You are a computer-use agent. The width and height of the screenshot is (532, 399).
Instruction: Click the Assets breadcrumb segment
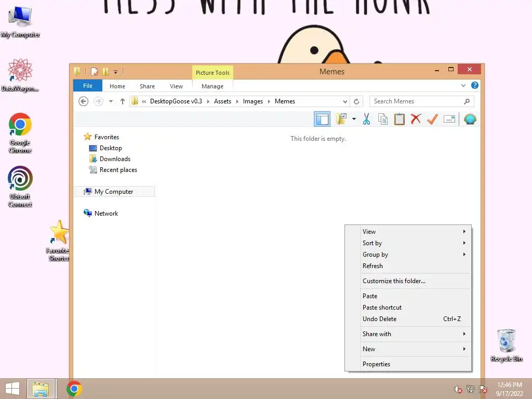click(222, 101)
